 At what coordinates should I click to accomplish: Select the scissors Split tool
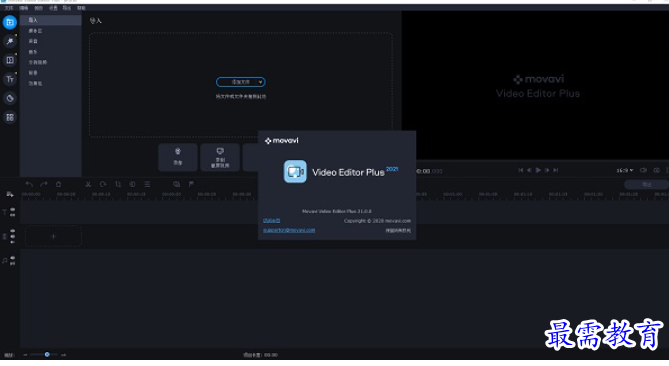(88, 184)
